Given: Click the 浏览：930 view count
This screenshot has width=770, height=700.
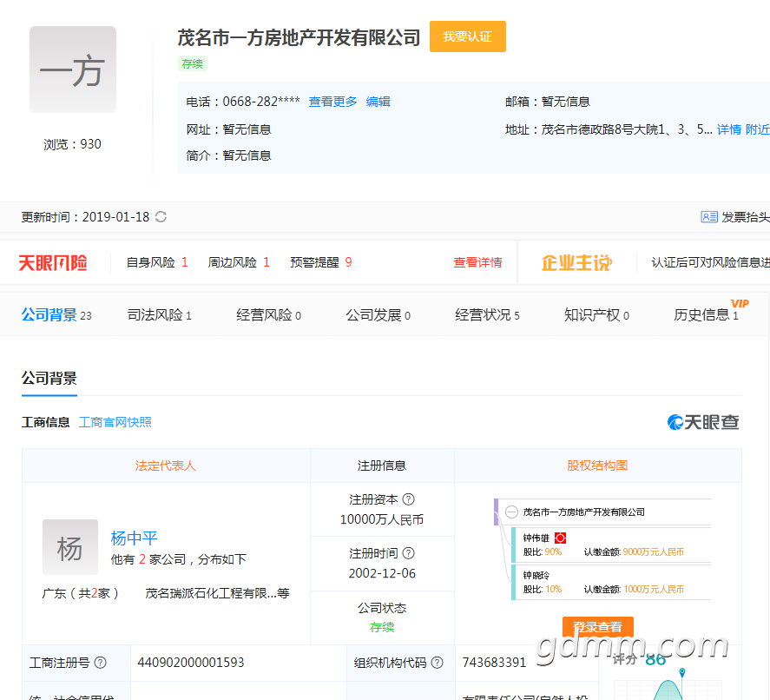Looking at the screenshot, I should 72,144.
